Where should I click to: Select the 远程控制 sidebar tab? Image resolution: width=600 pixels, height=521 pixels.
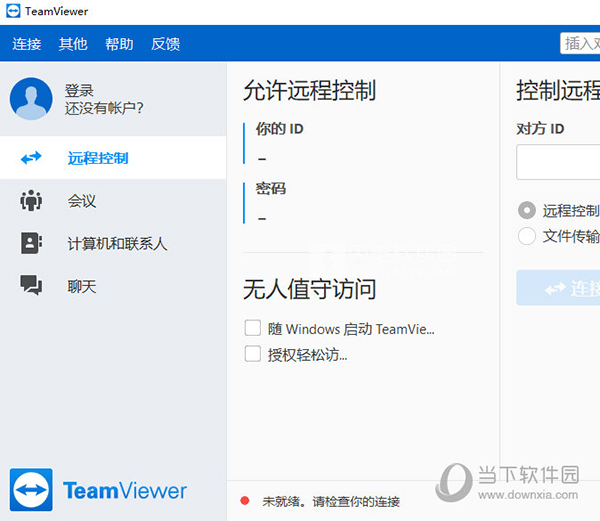[113, 158]
